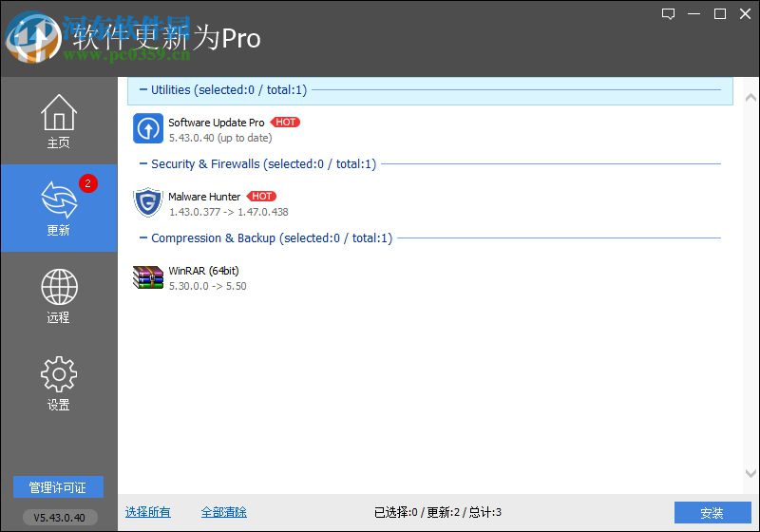Collapse the Security & Firewalls category
Viewport: 760px width, 532px height.
pyautogui.click(x=143, y=163)
